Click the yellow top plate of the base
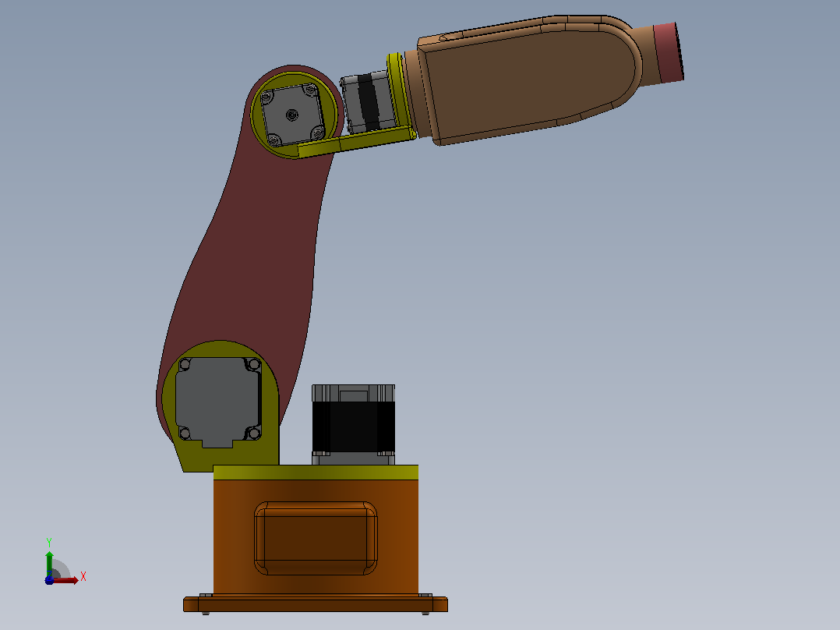 pos(316,472)
